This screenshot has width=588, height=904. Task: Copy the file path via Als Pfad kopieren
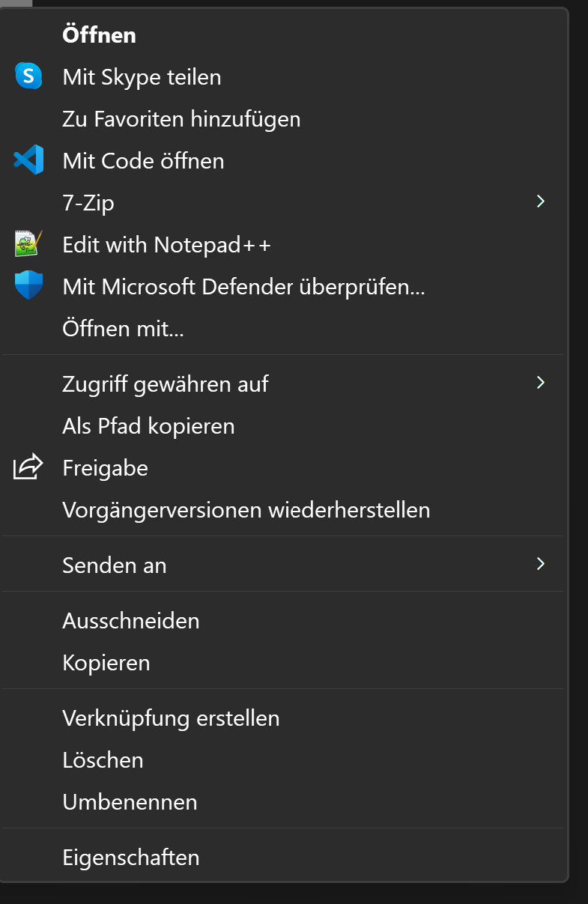pyautogui.click(x=148, y=425)
